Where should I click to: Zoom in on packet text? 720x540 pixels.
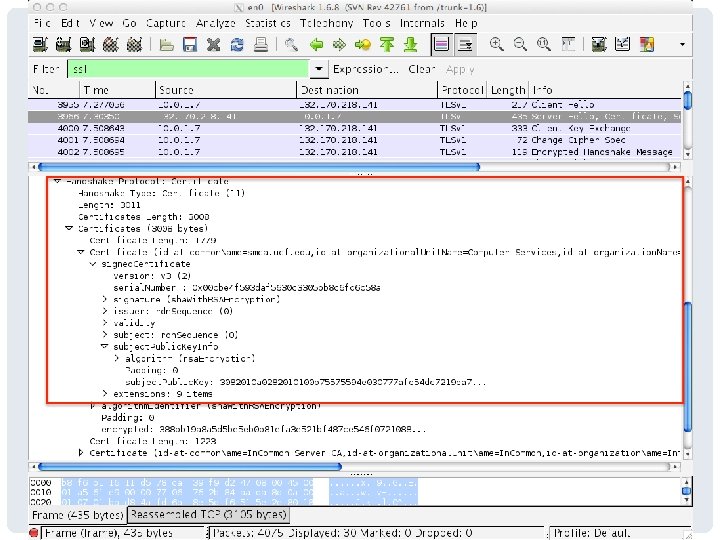click(x=496, y=45)
